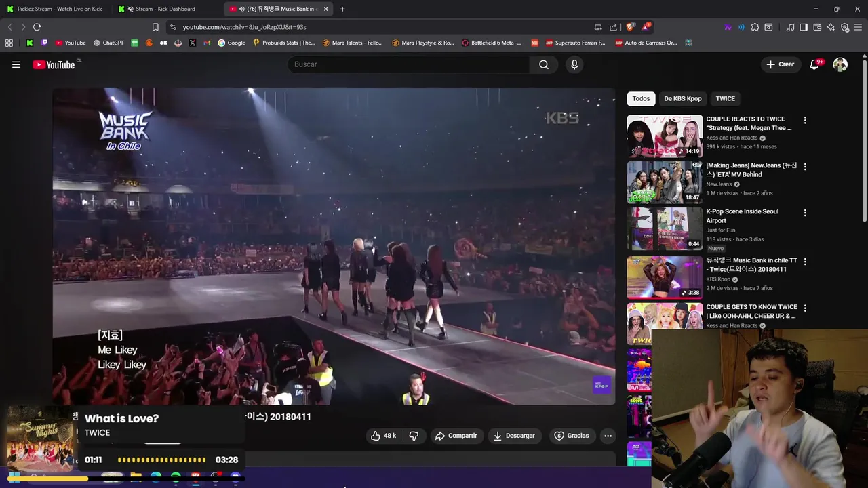Screen dimensions: 868x488
Task: Open a new browser tab
Action: point(342,9)
